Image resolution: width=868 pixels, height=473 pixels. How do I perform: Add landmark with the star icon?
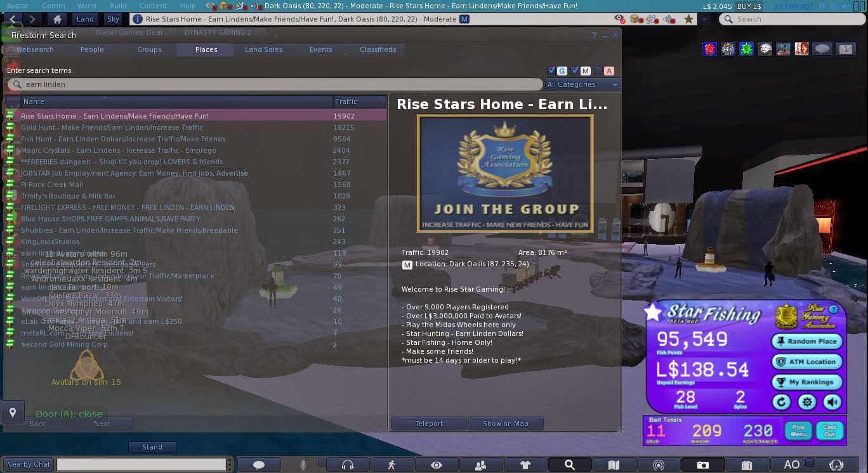coord(688,19)
